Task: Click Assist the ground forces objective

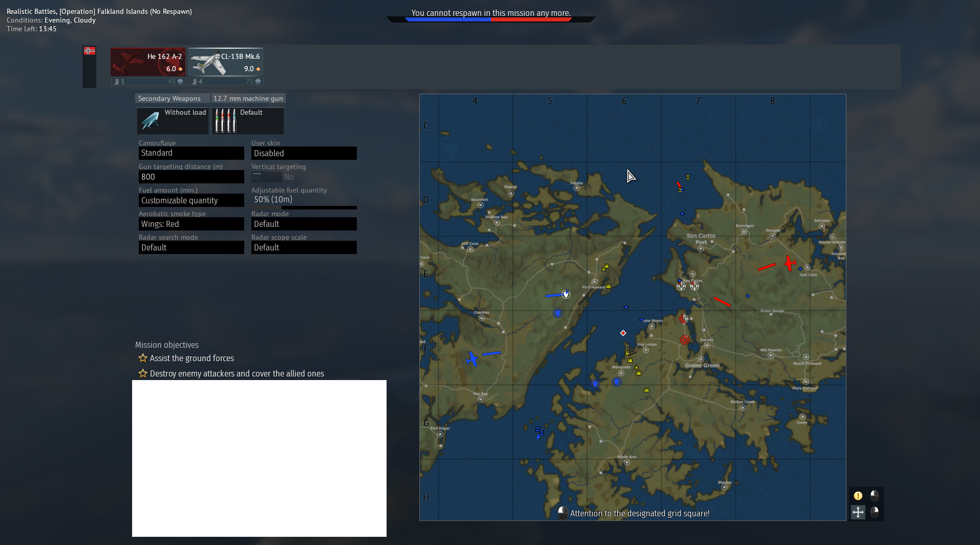Action: pyautogui.click(x=192, y=358)
